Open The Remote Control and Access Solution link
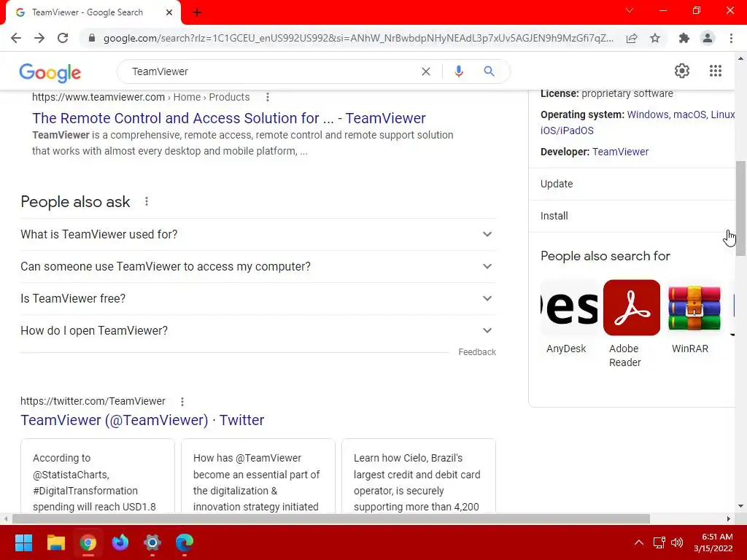Image resolution: width=747 pixels, height=560 pixels. (x=229, y=118)
